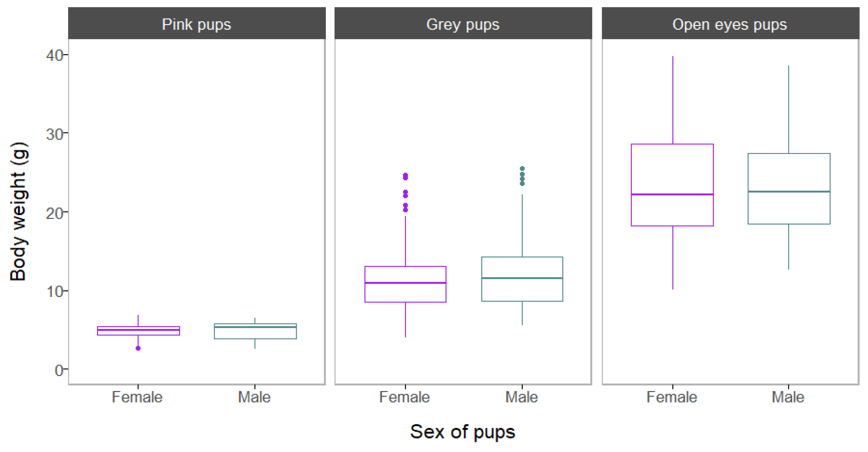Click the Female label under Grey pups
Image resolution: width=868 pixels, height=452 pixels.
[x=404, y=397]
